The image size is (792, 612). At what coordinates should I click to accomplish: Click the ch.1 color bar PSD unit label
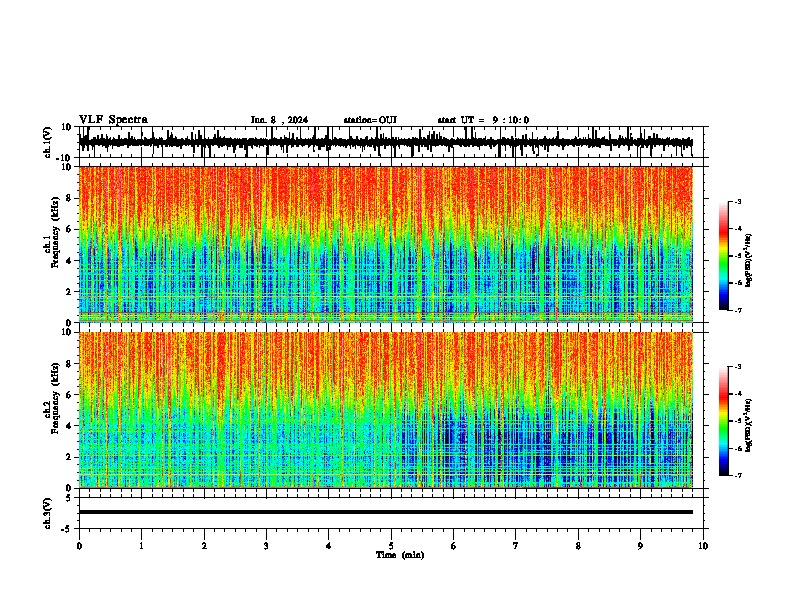point(749,260)
